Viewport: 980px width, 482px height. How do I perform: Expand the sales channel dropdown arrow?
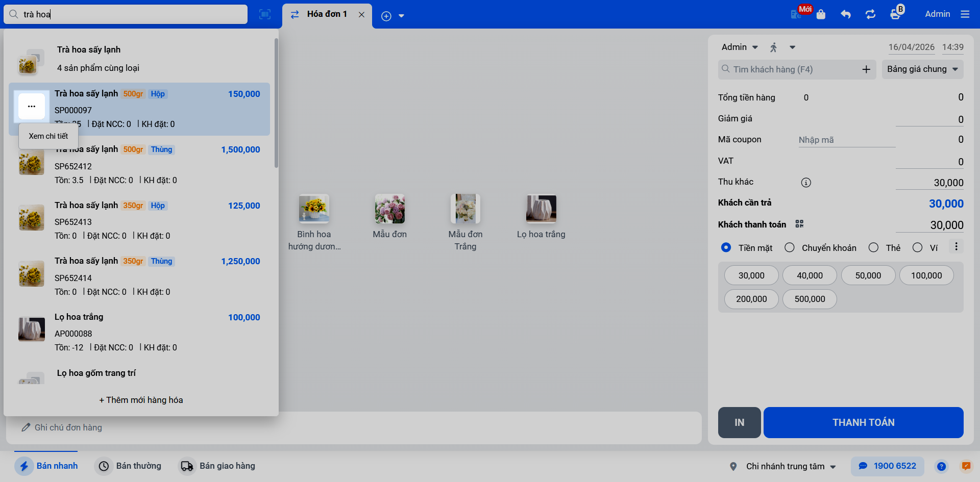pos(792,47)
